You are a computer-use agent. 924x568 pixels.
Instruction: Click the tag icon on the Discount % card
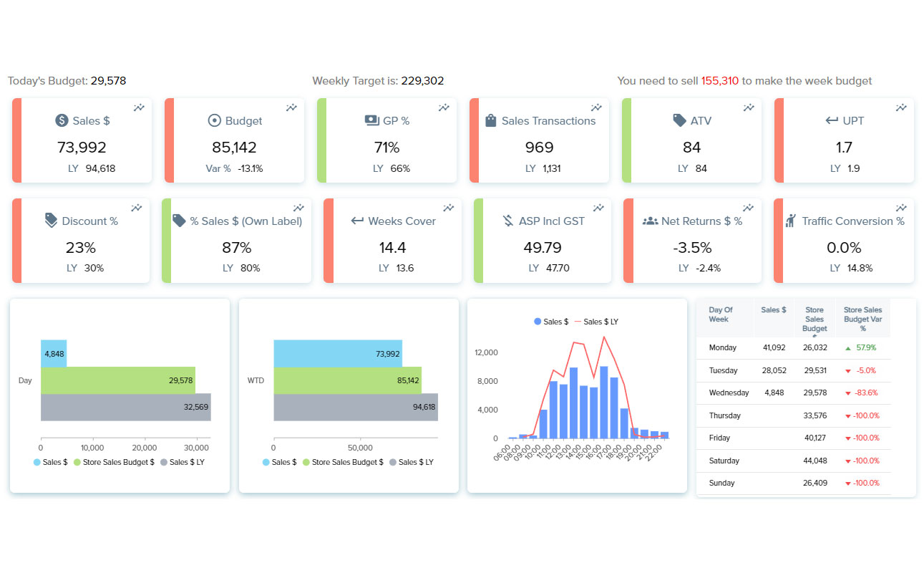(x=50, y=221)
